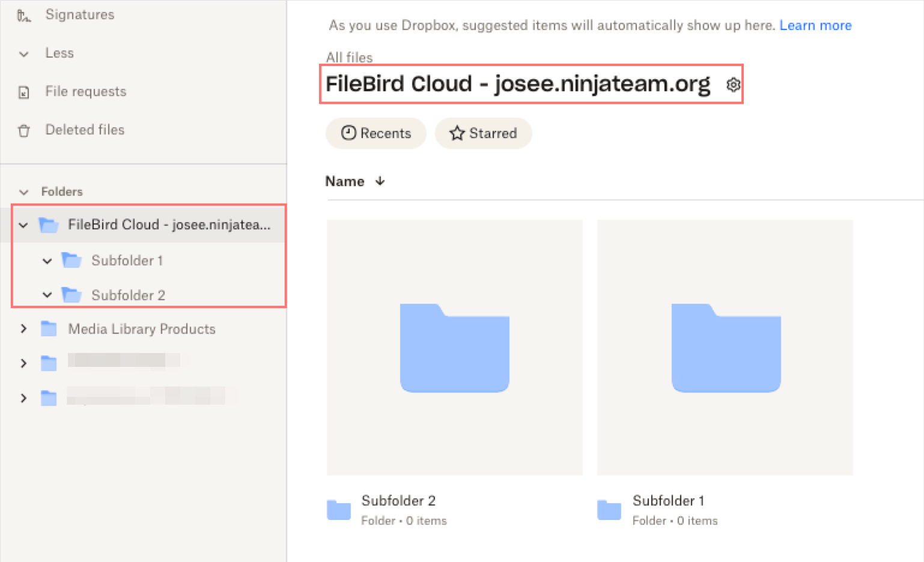Open the Learn more link
This screenshot has height=562, width=924.
click(815, 26)
